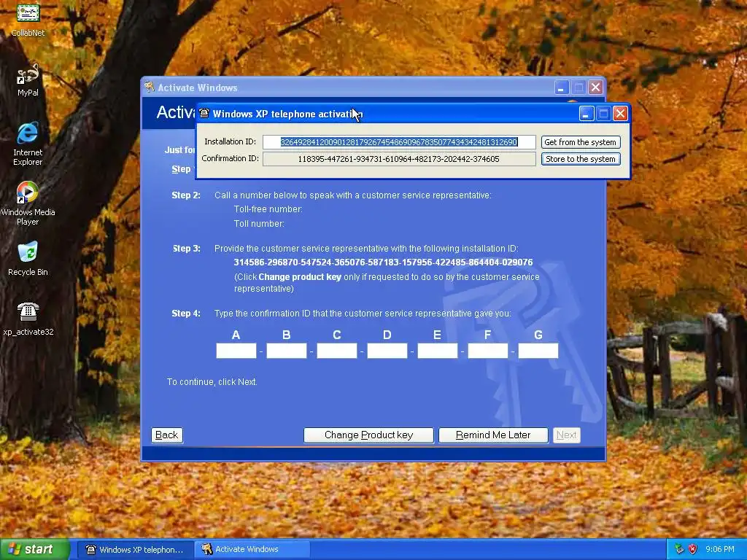This screenshot has height=560, width=747.
Task: Click the confirmation ID box F
Action: coord(488,351)
